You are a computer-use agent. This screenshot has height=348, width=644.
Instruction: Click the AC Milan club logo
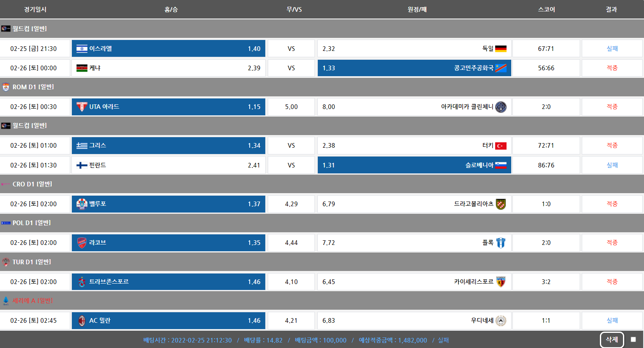pos(82,321)
